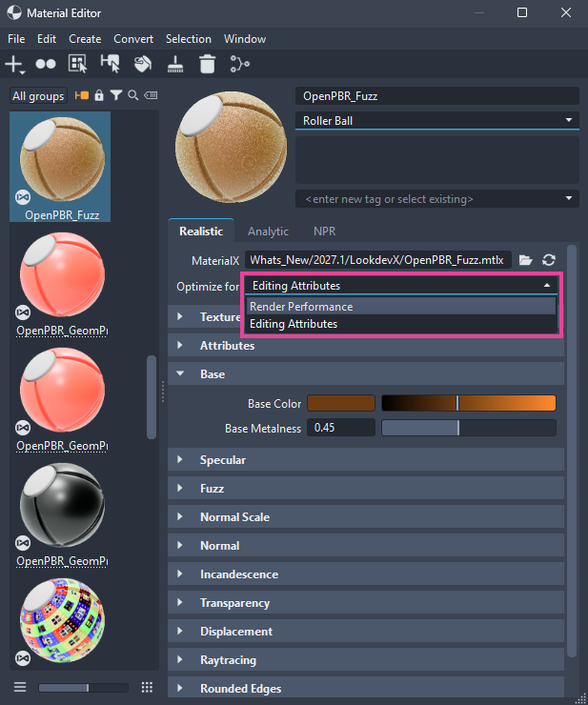Click the empty material description text box

click(436, 160)
